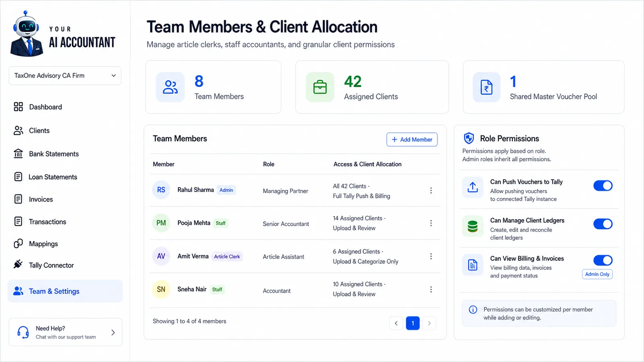Click the Clients people icon in sidebar
This screenshot has height=362, width=644.
click(18, 130)
